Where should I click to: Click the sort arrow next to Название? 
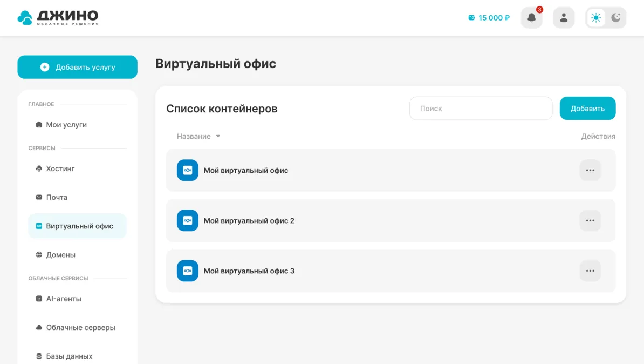pyautogui.click(x=218, y=136)
